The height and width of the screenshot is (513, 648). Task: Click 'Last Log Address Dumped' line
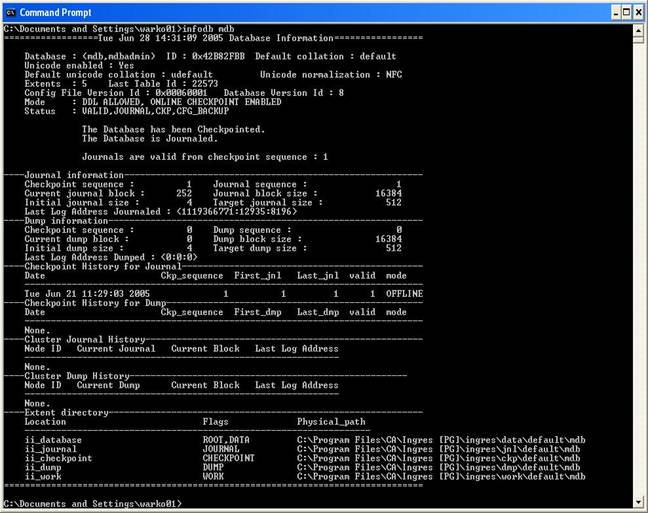pyautogui.click(x=111, y=257)
